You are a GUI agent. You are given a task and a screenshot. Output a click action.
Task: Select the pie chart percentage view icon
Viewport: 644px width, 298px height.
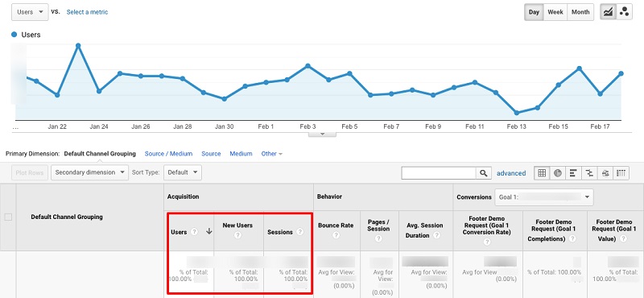(557, 173)
